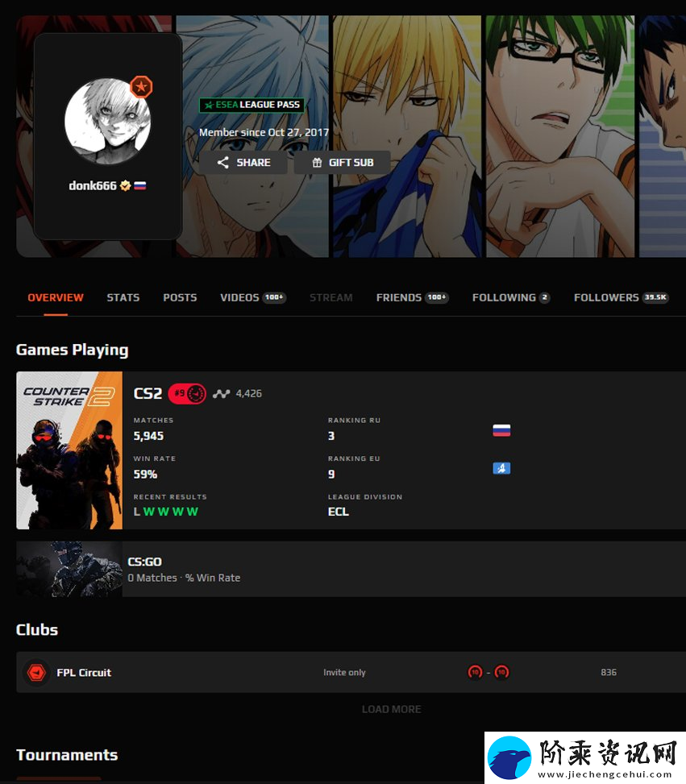Click the Russian flag beside username
Viewport: 686px width, 784px height.
140,185
